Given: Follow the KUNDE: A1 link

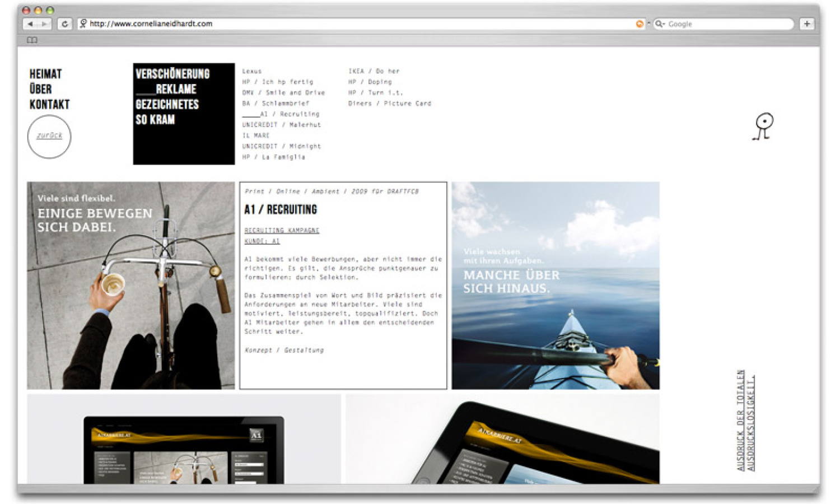Looking at the screenshot, I should tap(261, 241).
